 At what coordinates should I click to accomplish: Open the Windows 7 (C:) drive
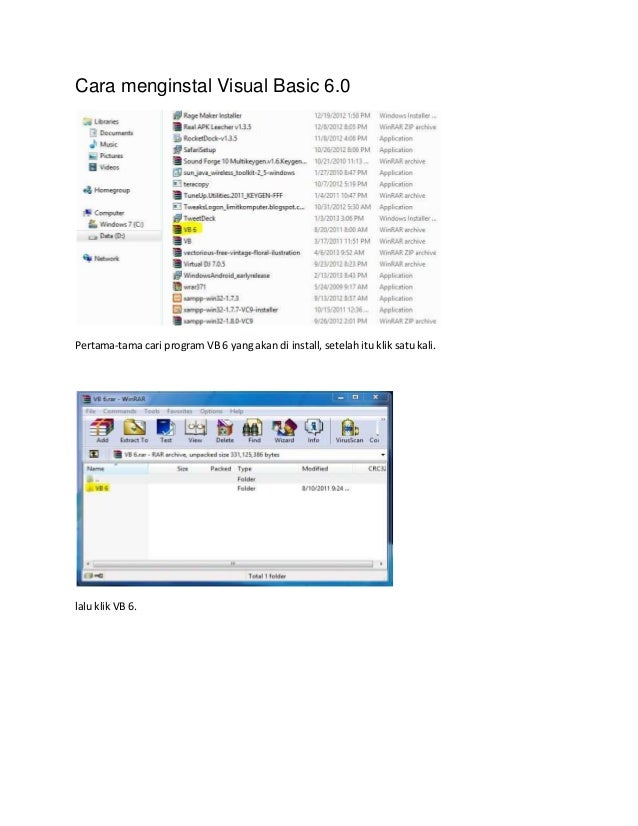coord(116,224)
